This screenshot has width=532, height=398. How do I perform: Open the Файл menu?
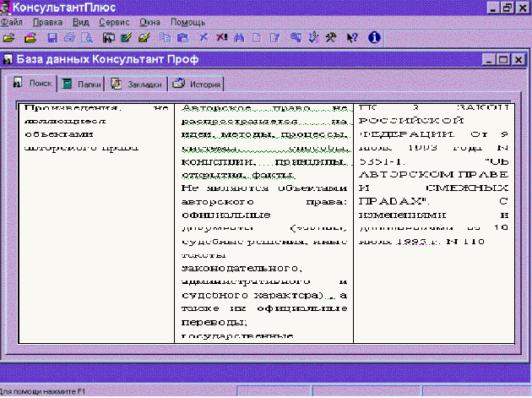tap(11, 22)
